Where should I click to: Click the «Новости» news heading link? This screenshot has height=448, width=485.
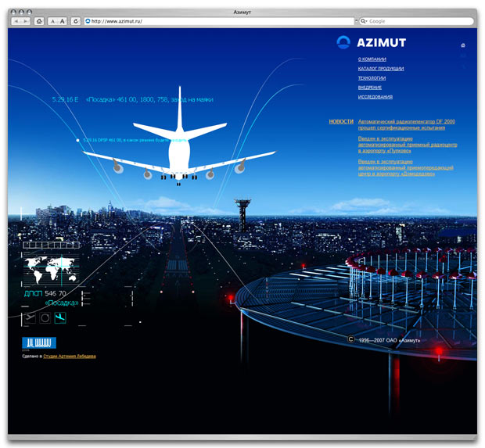pyautogui.click(x=341, y=122)
